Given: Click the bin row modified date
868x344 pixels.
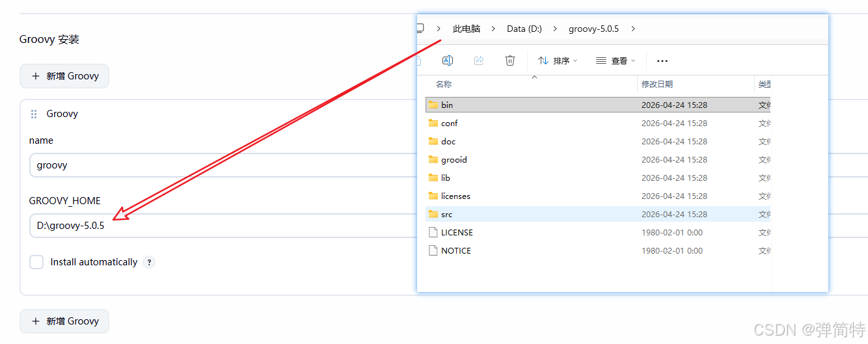Looking at the screenshot, I should click(674, 105).
